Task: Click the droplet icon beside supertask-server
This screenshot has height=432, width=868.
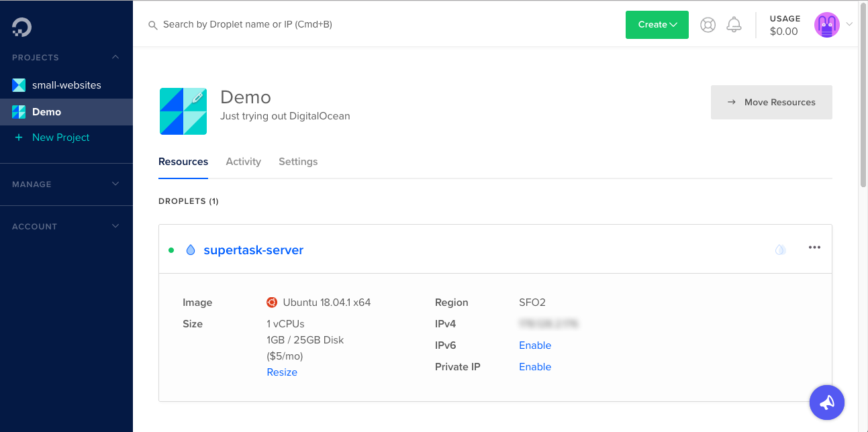Action: [191, 250]
